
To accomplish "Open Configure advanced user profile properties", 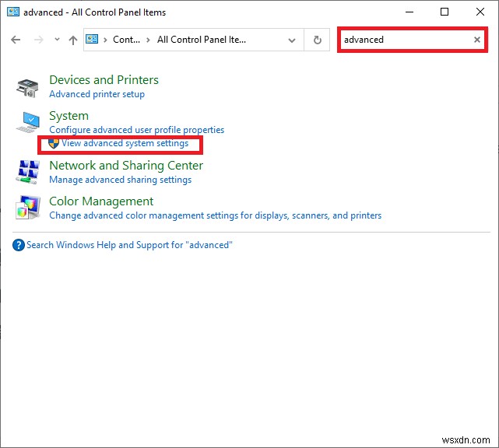I will coord(136,130).
